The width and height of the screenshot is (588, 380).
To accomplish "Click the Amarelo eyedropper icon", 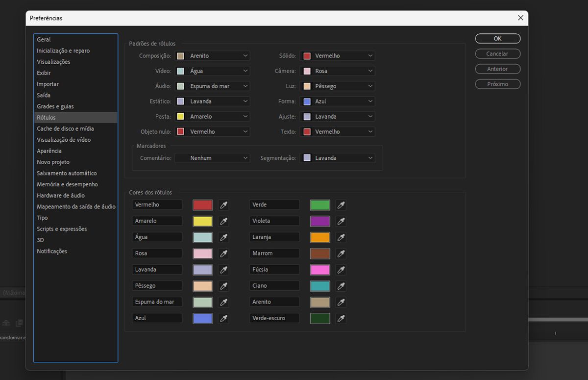I will point(223,221).
